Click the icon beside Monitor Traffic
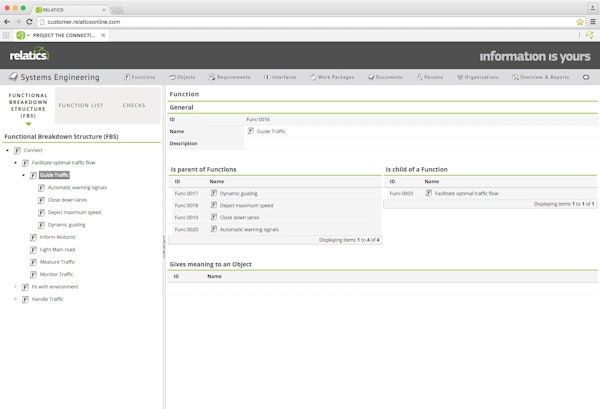 point(33,275)
